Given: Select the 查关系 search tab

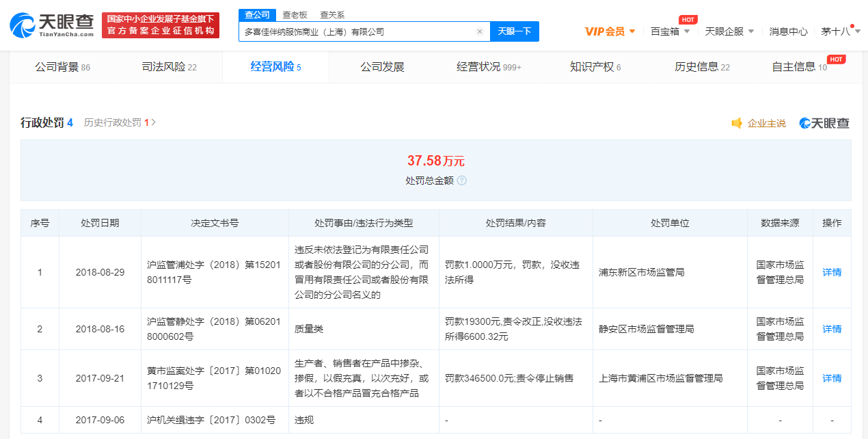Looking at the screenshot, I should [332, 15].
